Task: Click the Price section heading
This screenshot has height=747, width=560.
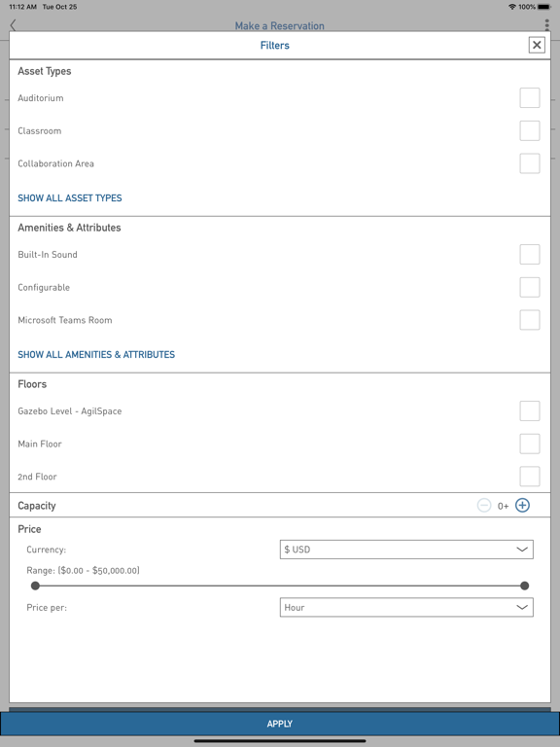Action: pos(29,529)
